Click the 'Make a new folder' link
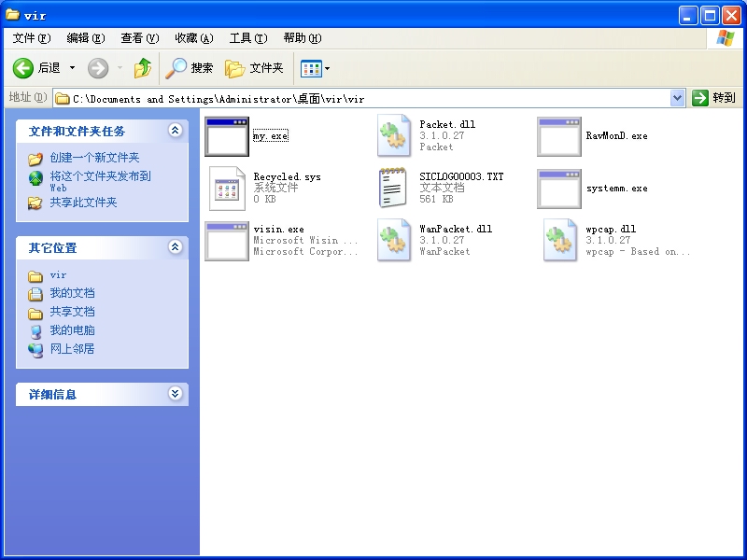The width and height of the screenshot is (747, 560). 94,158
